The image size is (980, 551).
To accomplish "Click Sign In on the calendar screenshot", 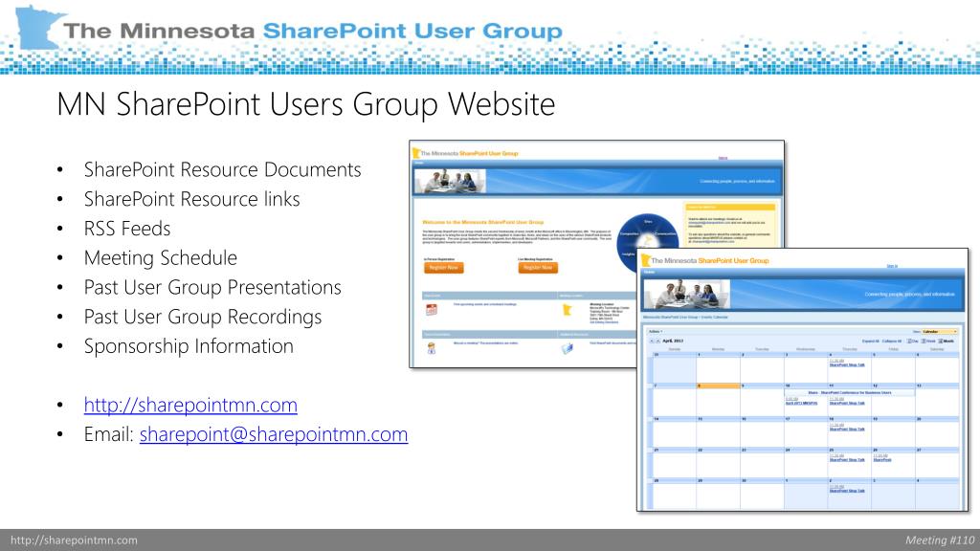I will (892, 266).
